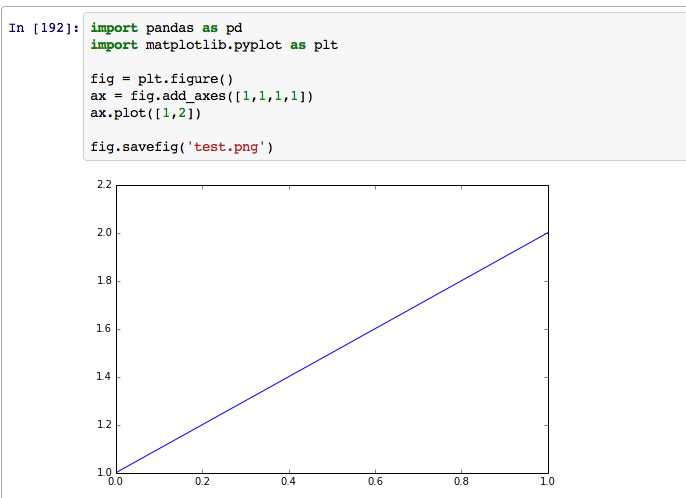The height and width of the screenshot is (498, 686).
Task: Click the 0.6 x-axis tick label
Action: pos(375,482)
